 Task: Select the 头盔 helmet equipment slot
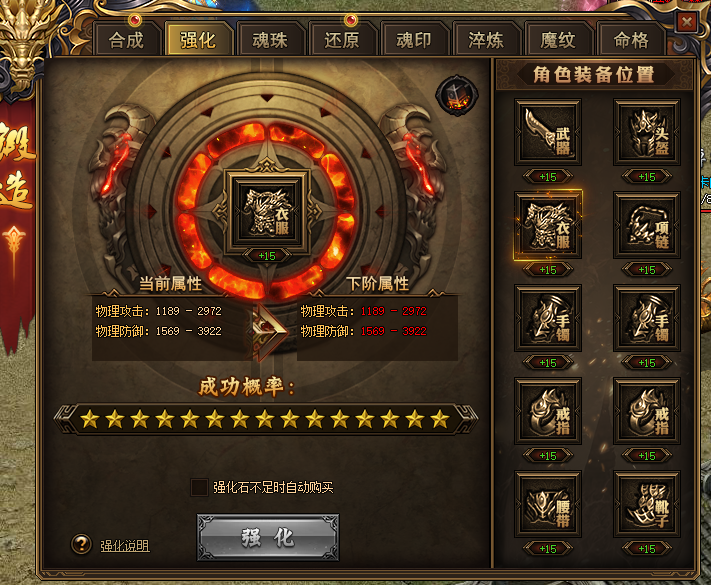647,132
